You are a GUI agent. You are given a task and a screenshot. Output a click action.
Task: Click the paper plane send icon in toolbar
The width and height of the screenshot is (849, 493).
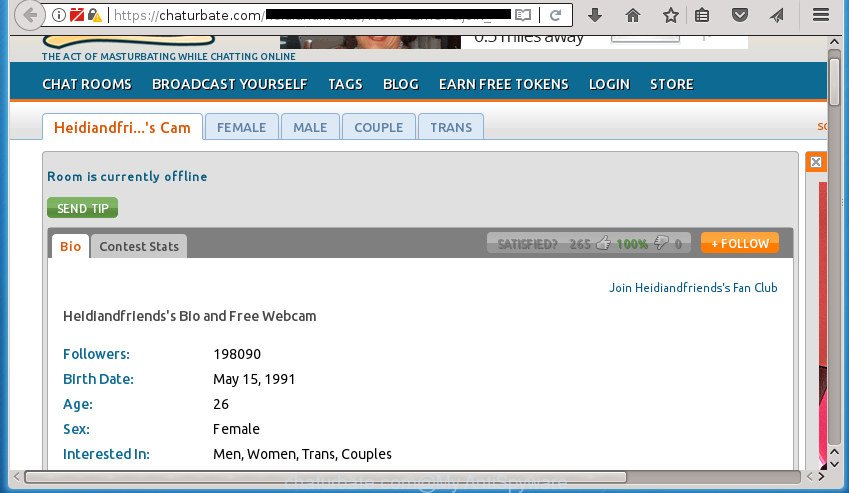coord(777,15)
